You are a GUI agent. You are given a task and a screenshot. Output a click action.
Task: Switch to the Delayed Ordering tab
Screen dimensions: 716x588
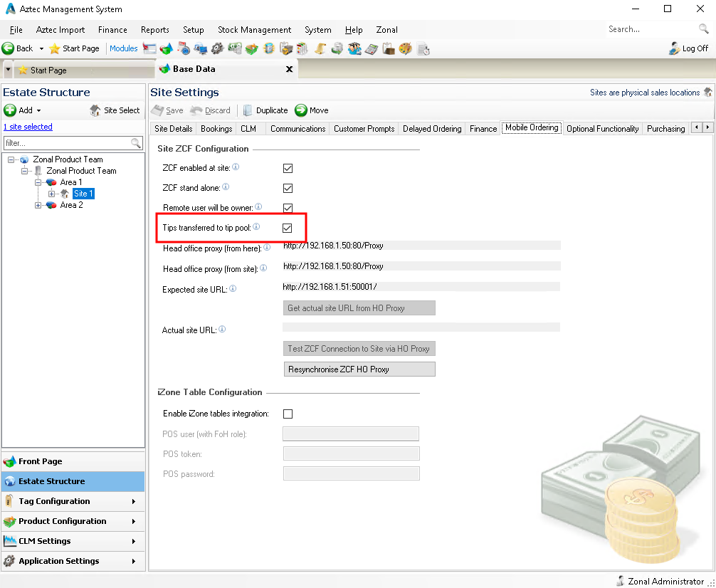[432, 129]
